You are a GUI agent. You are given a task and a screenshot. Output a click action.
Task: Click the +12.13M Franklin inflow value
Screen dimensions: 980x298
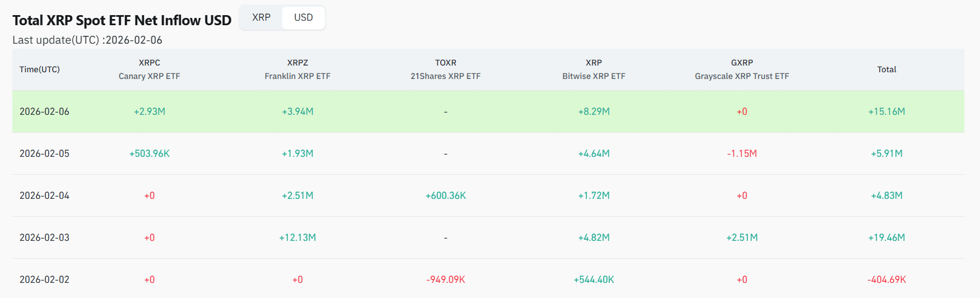pos(297,238)
